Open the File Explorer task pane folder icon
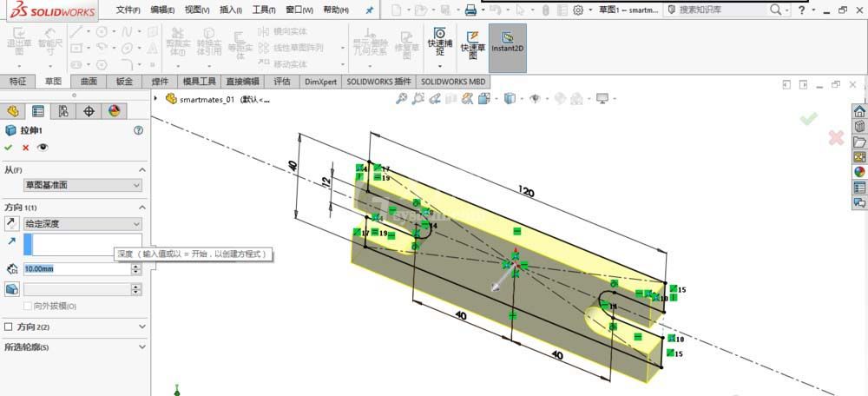The image size is (868, 396). pyautogui.click(x=859, y=142)
